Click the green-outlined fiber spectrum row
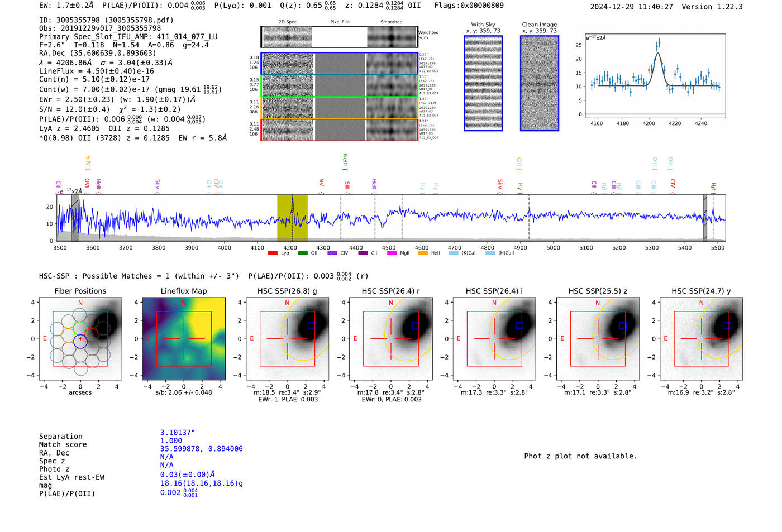The width and height of the screenshot is (782, 532). [340, 85]
